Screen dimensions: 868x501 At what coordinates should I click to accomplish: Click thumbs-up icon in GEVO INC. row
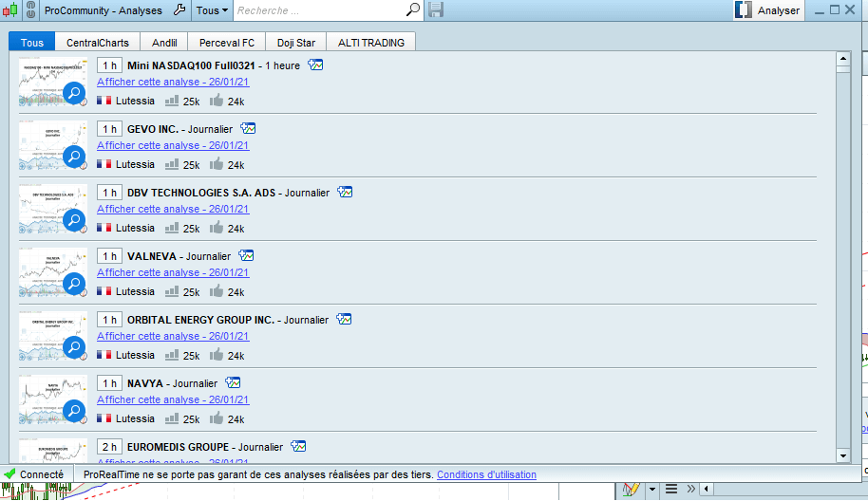coord(217,164)
